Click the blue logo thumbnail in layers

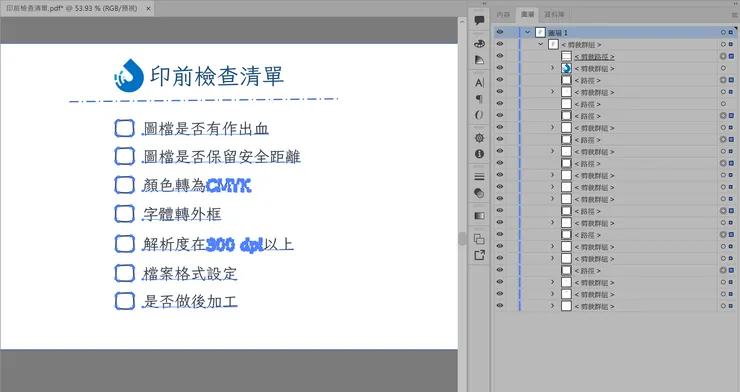point(566,68)
